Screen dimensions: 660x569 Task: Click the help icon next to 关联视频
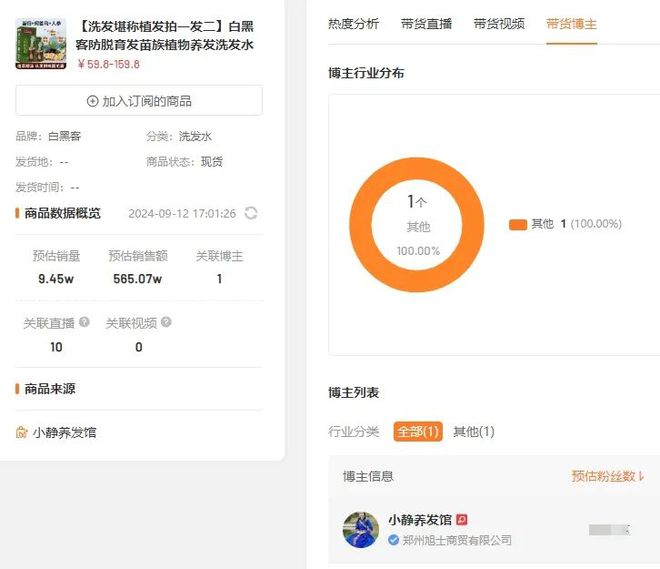[x=166, y=322]
